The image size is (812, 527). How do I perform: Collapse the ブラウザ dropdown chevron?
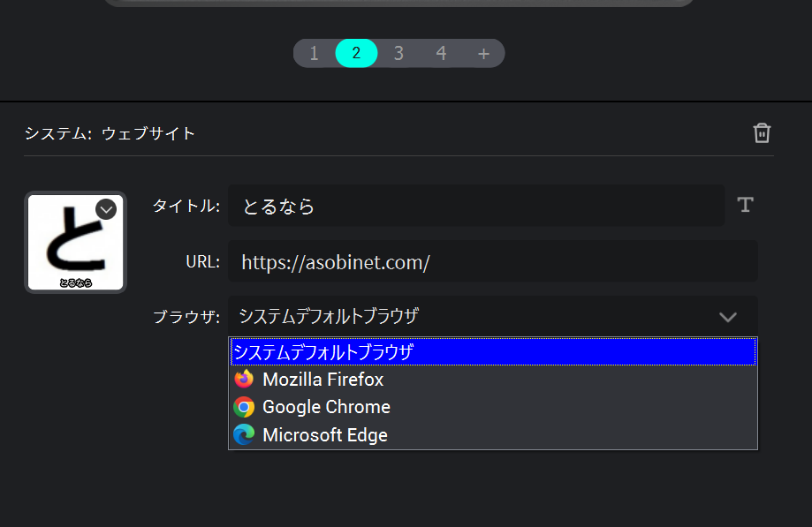point(727,317)
